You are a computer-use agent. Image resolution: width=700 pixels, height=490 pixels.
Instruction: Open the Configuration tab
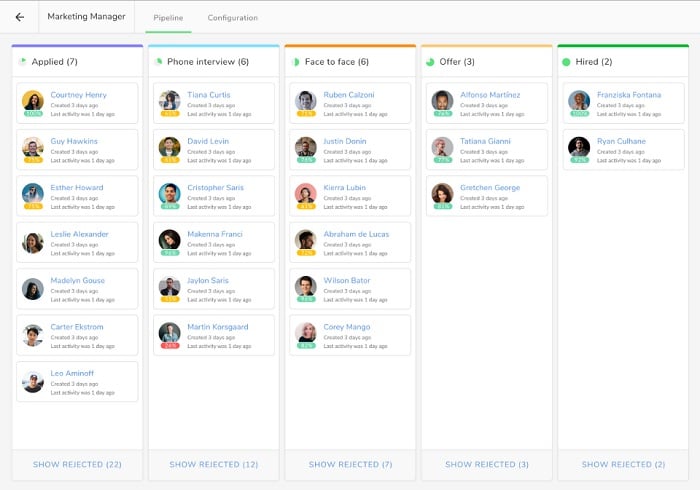[x=232, y=18]
